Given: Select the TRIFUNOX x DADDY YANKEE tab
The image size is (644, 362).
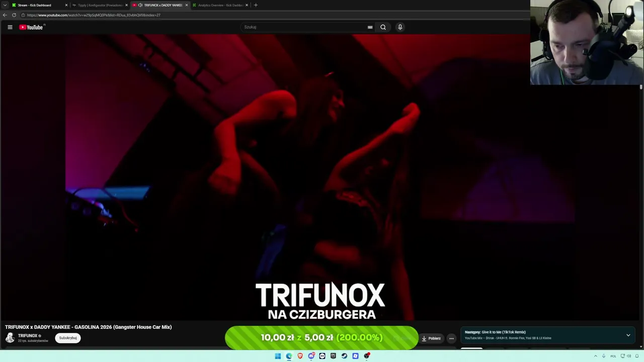Looking at the screenshot, I should [x=160, y=5].
